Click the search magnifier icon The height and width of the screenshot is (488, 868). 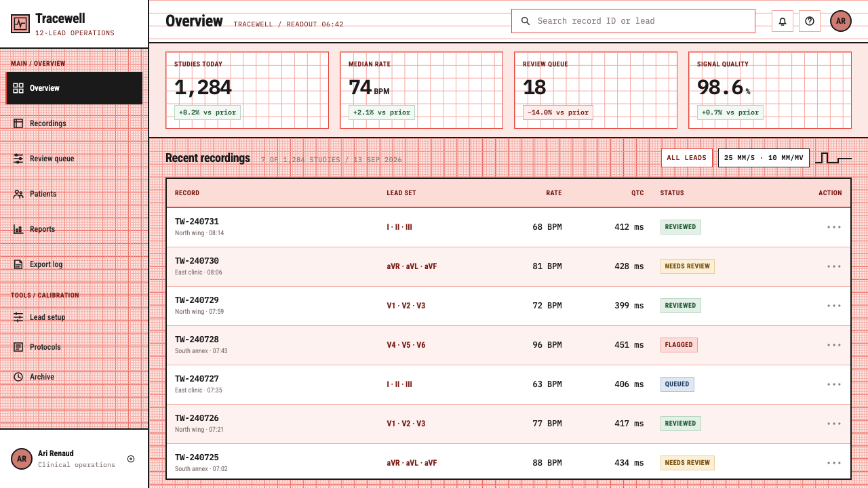(526, 21)
